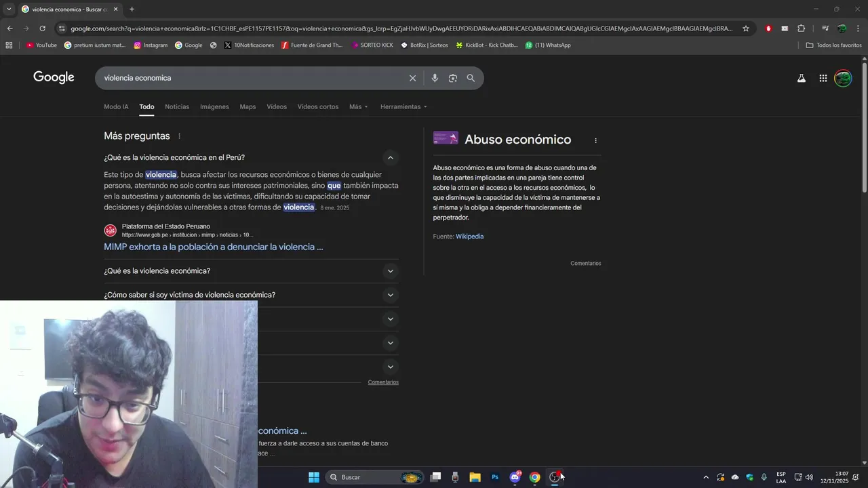
Task: Open Task View in the taskbar
Action: point(435,477)
